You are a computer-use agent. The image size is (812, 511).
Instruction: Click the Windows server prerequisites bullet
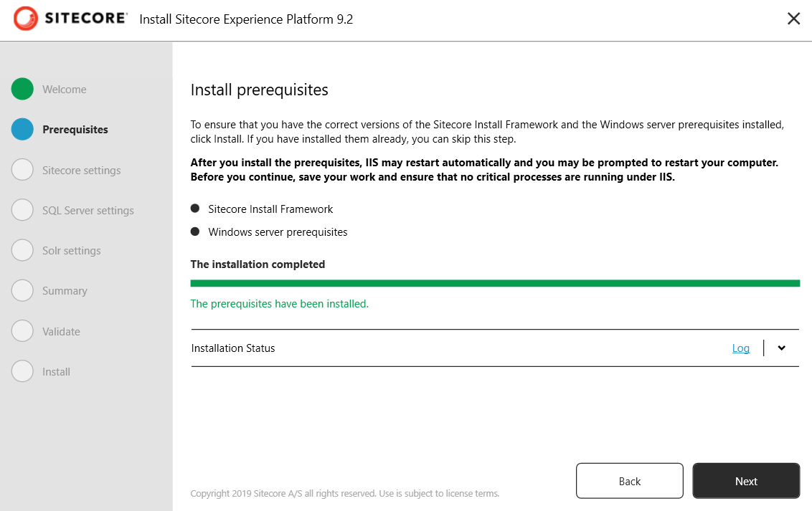pyautogui.click(x=195, y=231)
